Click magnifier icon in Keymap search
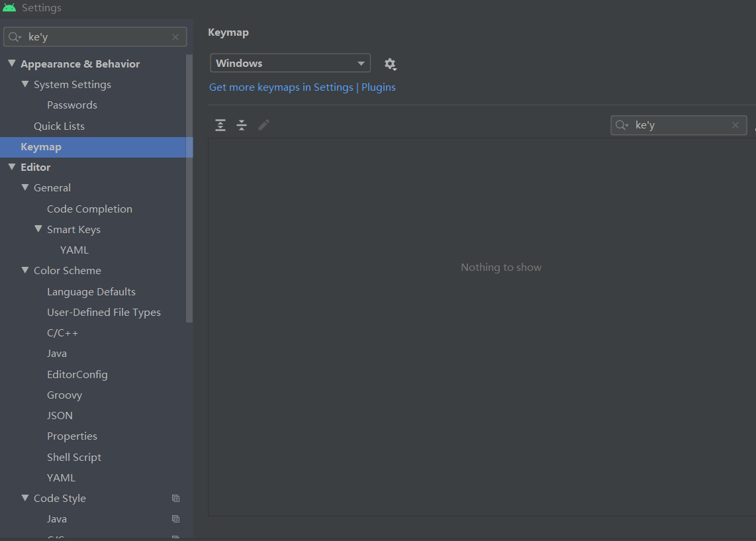The width and height of the screenshot is (756, 541). point(622,125)
